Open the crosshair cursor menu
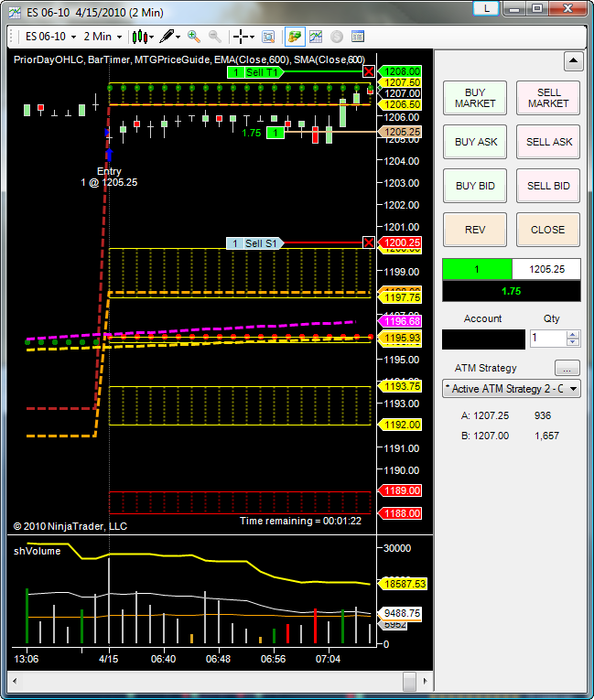Image resolution: width=594 pixels, height=700 pixels. click(243, 37)
